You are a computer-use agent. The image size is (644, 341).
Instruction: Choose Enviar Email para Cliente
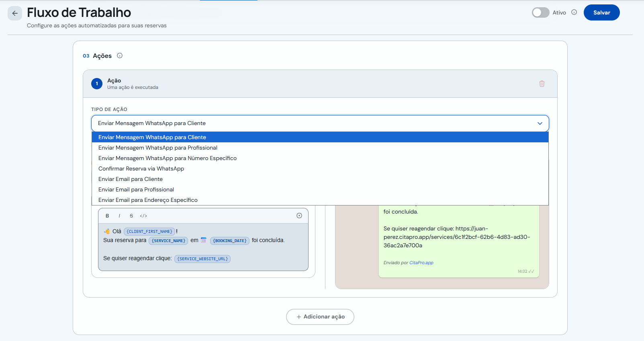point(320,179)
